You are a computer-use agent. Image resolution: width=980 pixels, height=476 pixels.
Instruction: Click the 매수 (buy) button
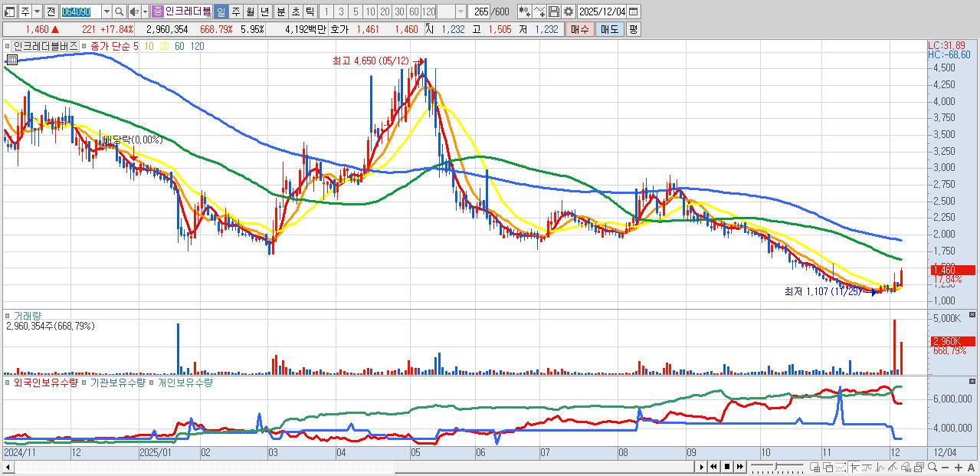[x=579, y=29]
